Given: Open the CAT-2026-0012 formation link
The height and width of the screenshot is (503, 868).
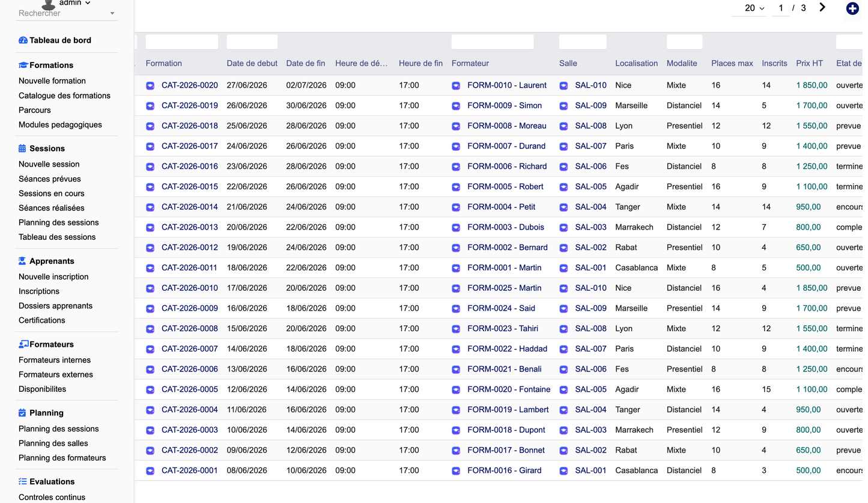Looking at the screenshot, I should coord(190,247).
